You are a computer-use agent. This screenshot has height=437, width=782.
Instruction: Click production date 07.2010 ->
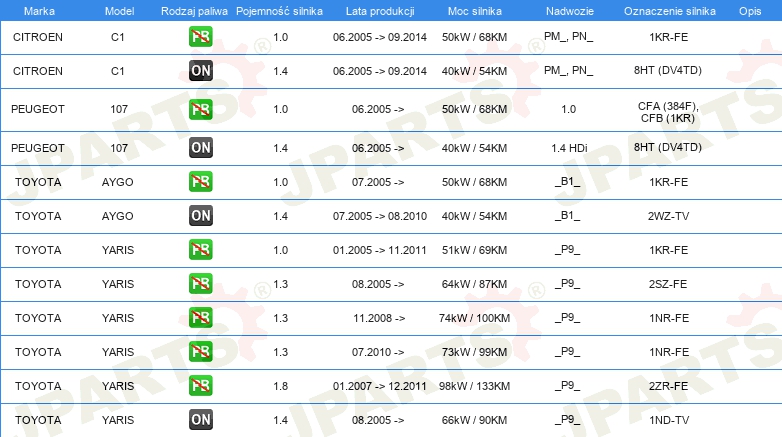pos(378,352)
